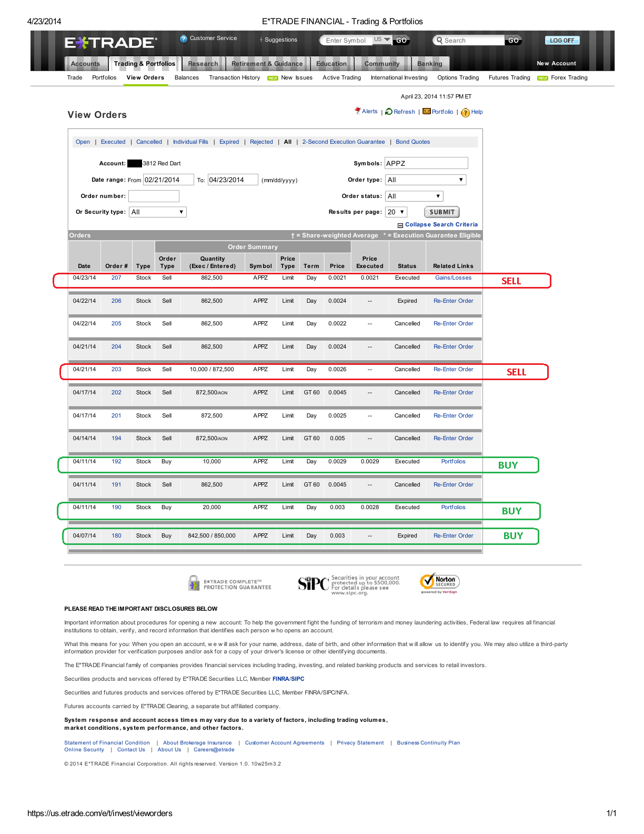
Task: Click the Alerts flag icon
Action: point(358,111)
